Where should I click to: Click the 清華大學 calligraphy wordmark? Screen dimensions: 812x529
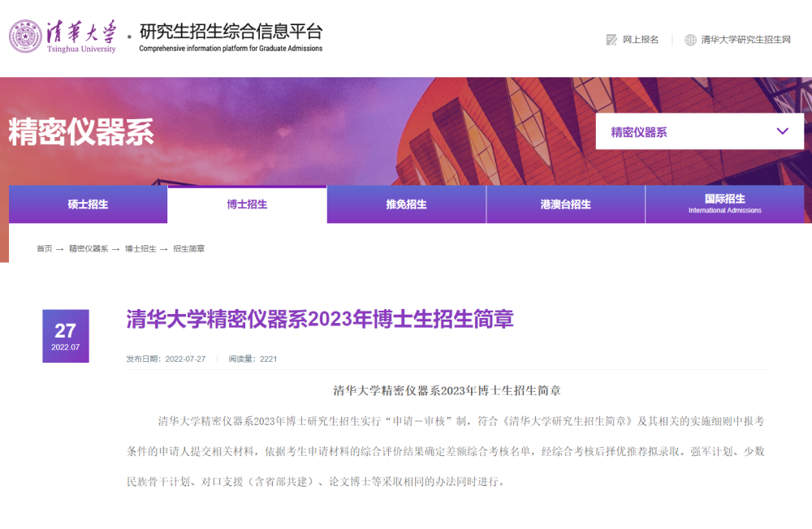tap(81, 31)
